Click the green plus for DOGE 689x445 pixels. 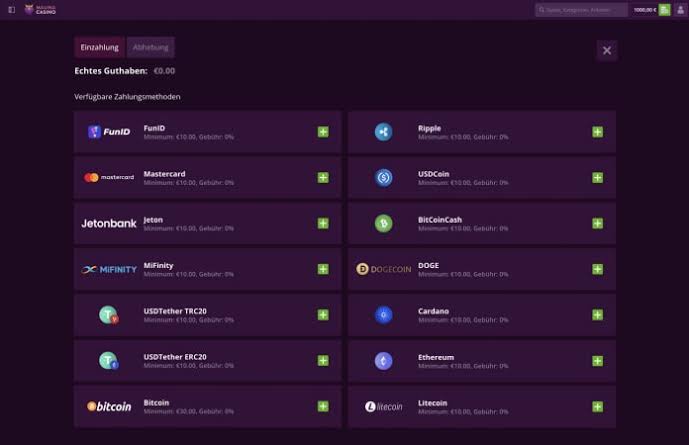pos(598,269)
